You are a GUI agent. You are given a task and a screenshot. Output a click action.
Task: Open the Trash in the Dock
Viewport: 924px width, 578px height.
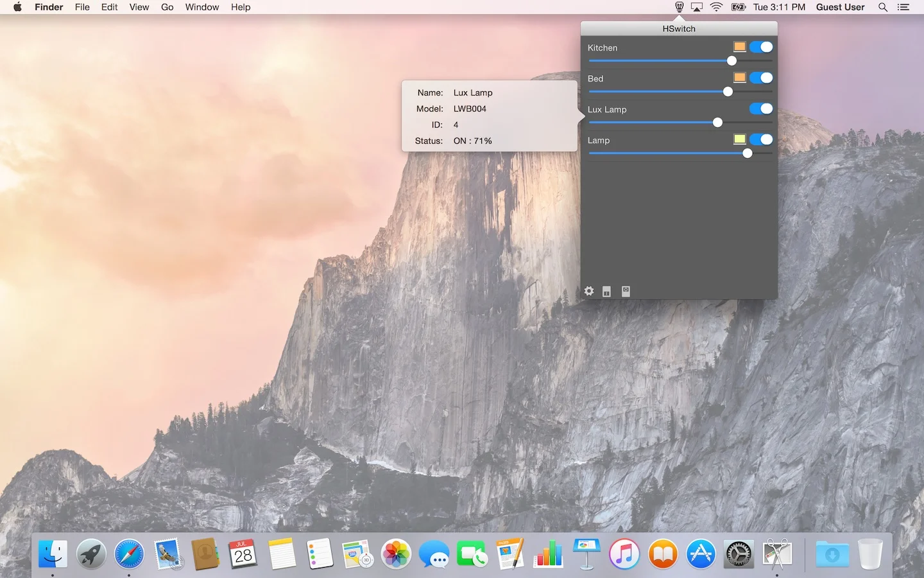[870, 554]
